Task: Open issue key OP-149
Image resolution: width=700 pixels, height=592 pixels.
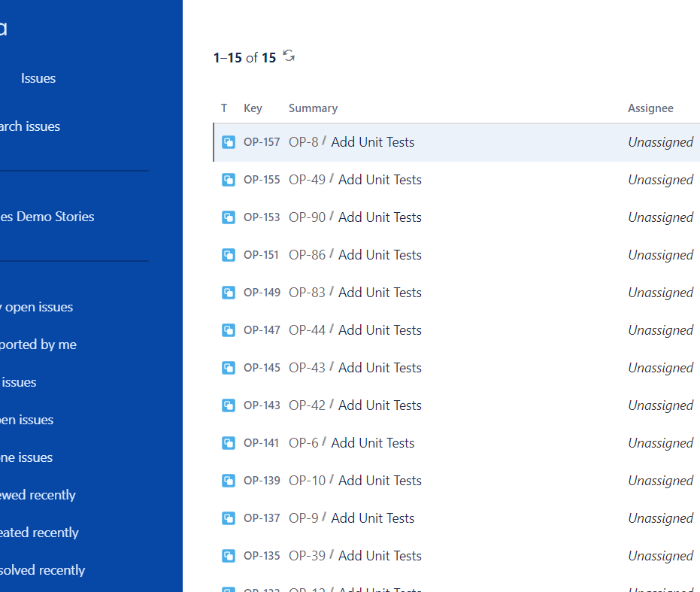Action: tap(262, 292)
